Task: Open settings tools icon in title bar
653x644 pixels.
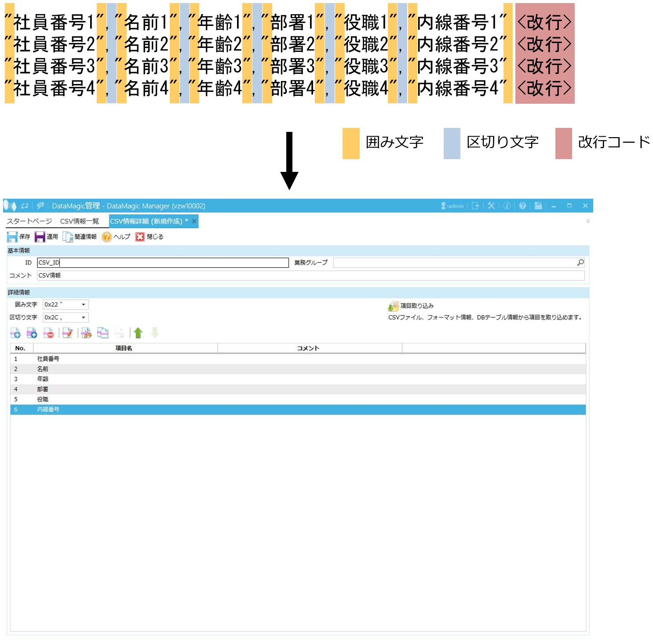Action: click(491, 206)
